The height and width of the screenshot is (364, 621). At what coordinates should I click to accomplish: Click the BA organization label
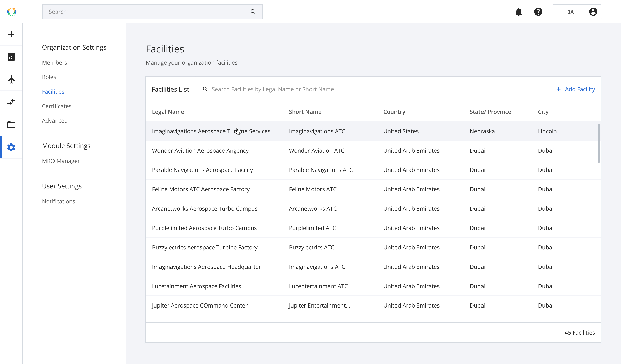pyautogui.click(x=570, y=12)
